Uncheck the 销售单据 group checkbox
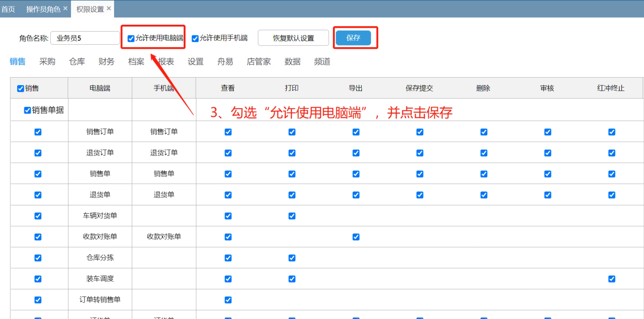Image resolution: width=644 pixels, height=319 pixels. (27, 110)
